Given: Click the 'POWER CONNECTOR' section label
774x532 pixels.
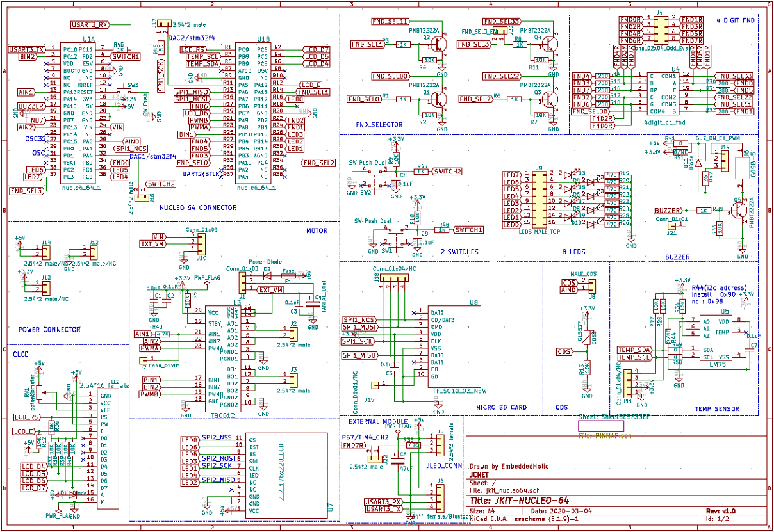Looking at the screenshot, I should (x=50, y=330).
